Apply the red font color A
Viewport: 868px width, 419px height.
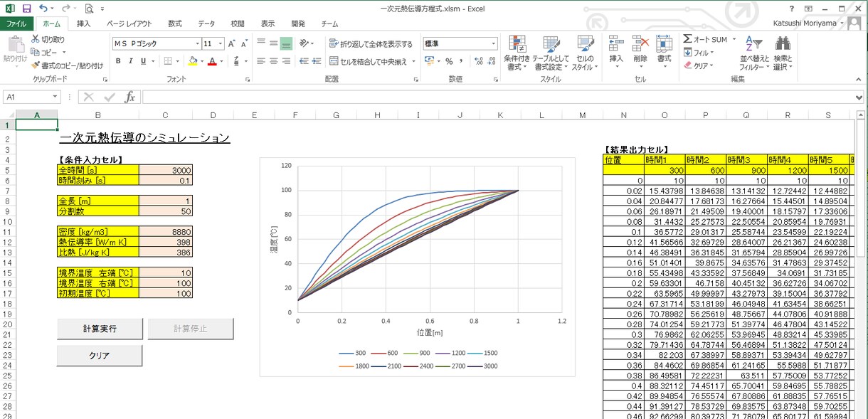coord(211,61)
